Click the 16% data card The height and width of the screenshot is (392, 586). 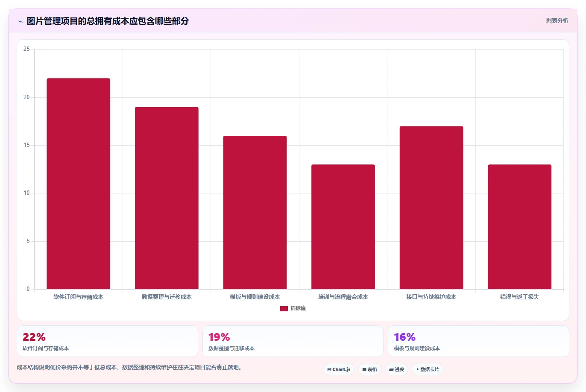(478, 341)
